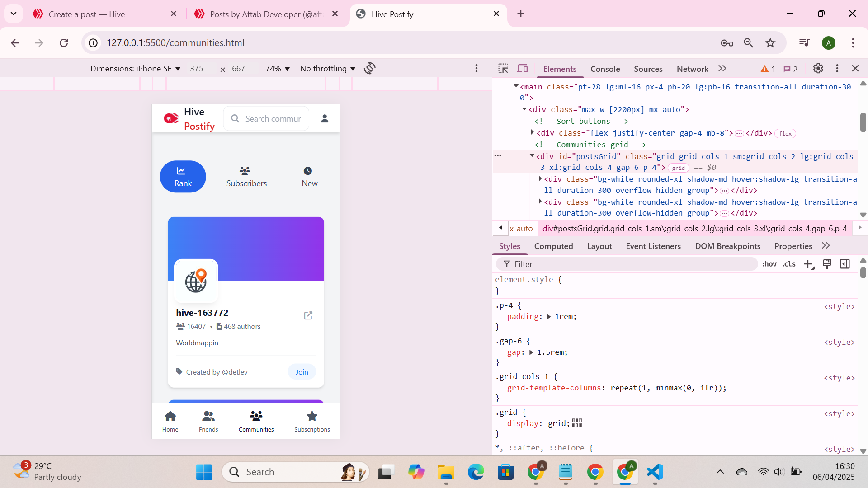The image size is (868, 488).
Task: Toggle the device toolbar icon
Action: 523,69
